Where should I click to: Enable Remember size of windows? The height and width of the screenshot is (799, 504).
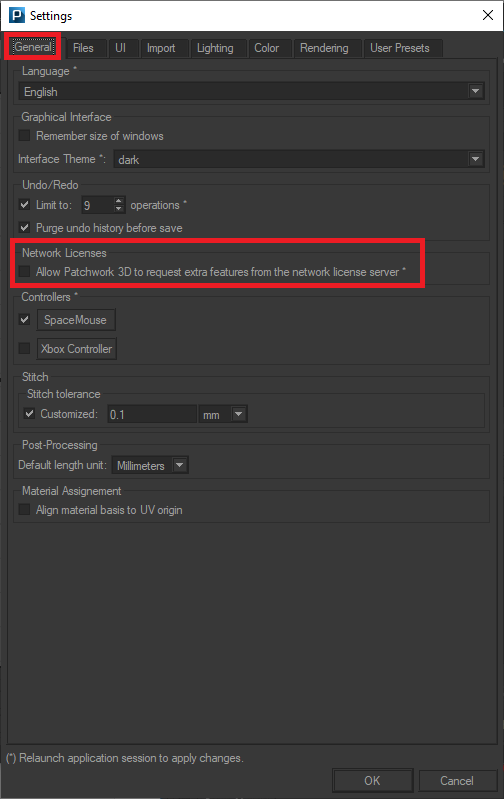pyautogui.click(x=24, y=136)
